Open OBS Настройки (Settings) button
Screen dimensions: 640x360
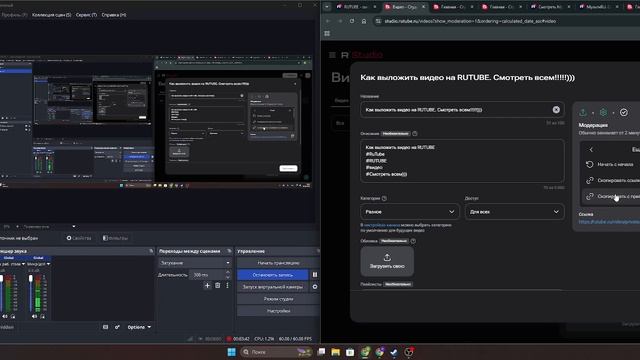(278, 311)
